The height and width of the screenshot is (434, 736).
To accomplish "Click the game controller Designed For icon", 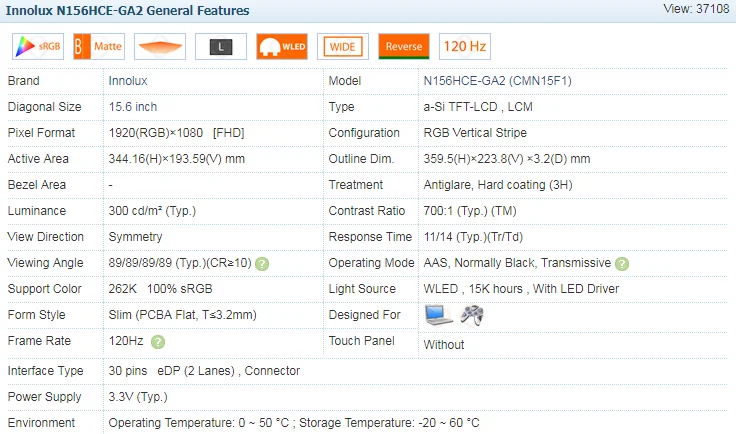I will click(x=472, y=315).
